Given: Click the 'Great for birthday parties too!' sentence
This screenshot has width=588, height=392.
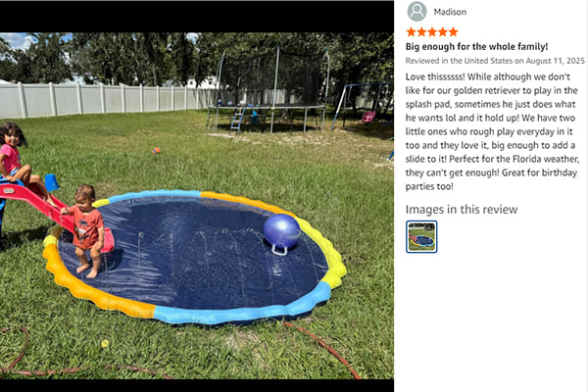Looking at the screenshot, I should [x=491, y=179].
